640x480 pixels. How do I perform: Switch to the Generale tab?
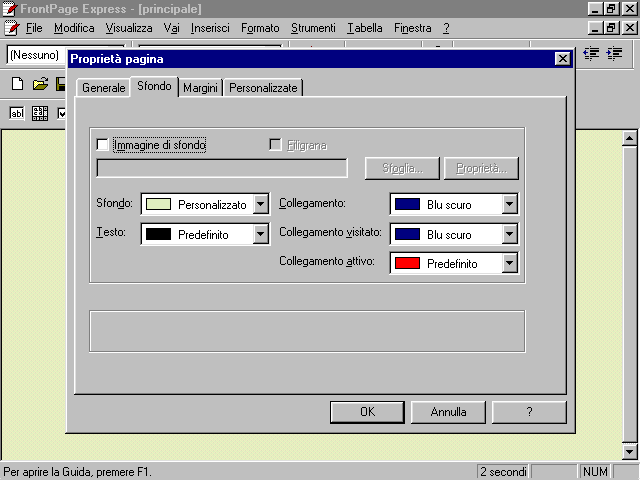tap(103, 88)
